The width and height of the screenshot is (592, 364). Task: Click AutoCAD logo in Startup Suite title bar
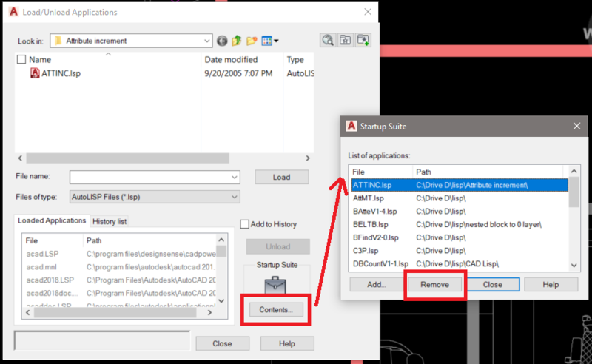[x=351, y=126]
